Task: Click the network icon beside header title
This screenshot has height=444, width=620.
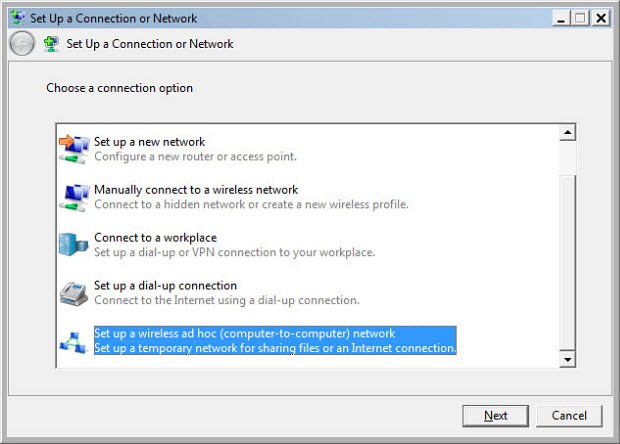Action: coord(51,44)
